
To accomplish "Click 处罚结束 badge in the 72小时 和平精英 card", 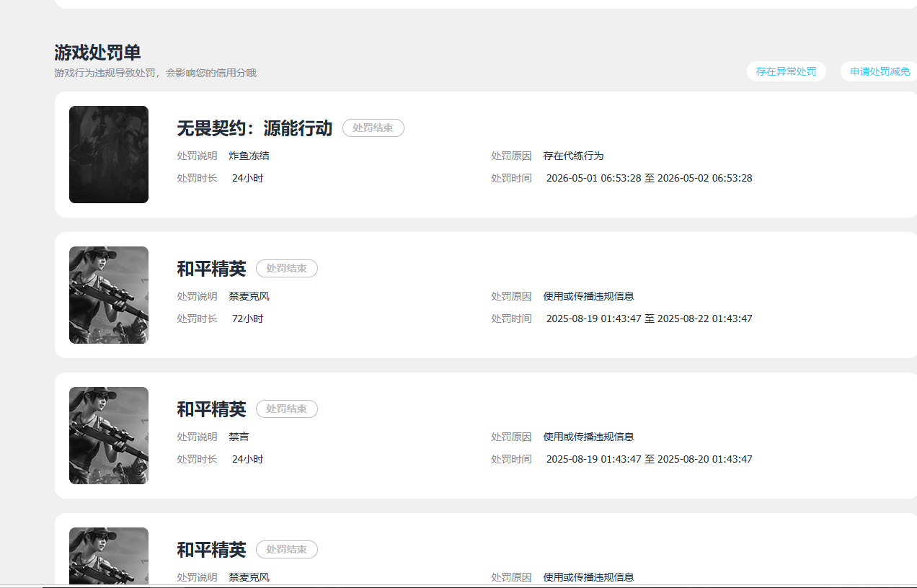I will tap(286, 268).
